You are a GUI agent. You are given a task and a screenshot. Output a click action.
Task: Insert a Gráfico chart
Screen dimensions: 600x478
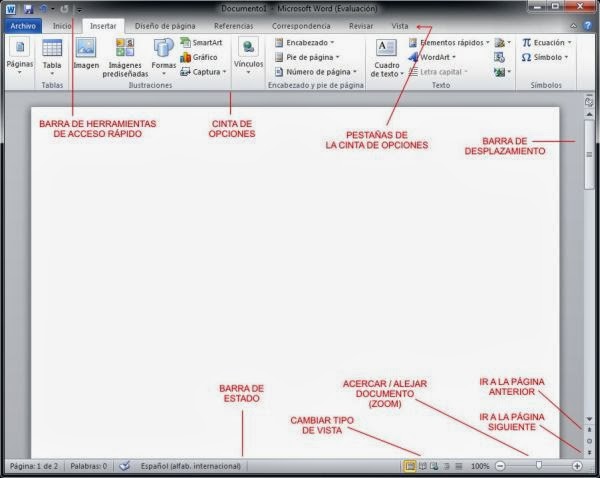coord(199,57)
